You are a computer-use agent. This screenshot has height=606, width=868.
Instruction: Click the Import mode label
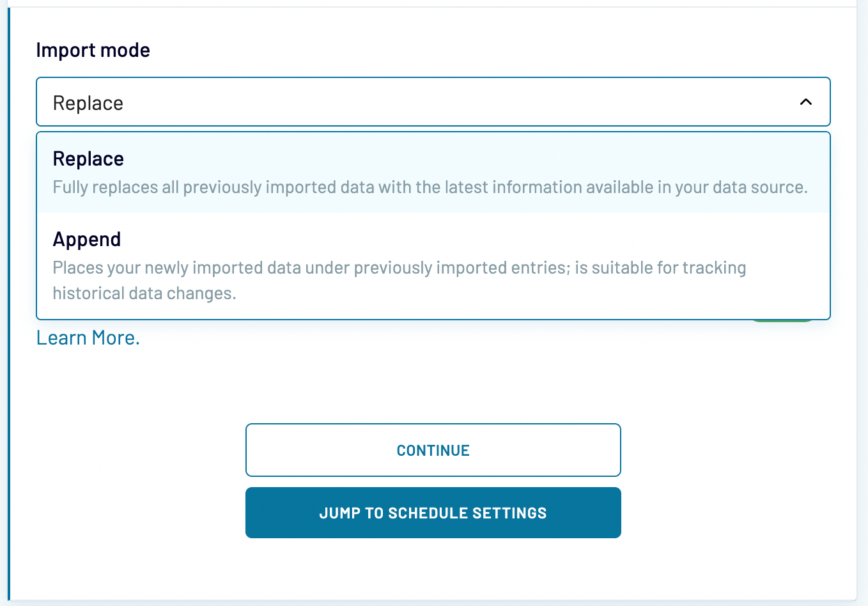[93, 50]
